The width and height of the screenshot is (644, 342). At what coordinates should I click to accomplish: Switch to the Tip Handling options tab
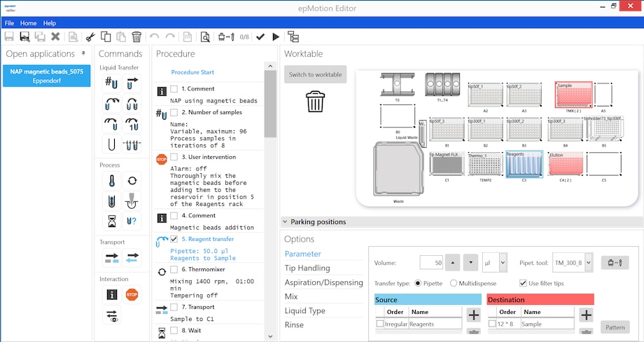307,268
